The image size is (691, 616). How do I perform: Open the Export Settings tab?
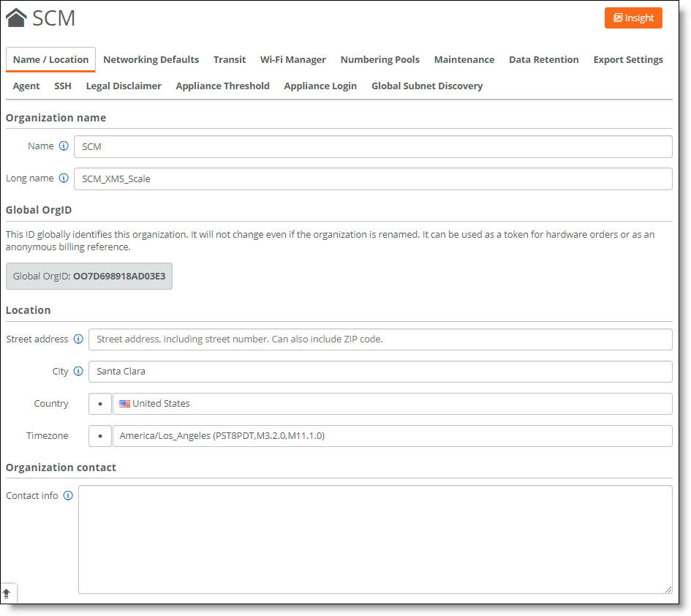628,59
